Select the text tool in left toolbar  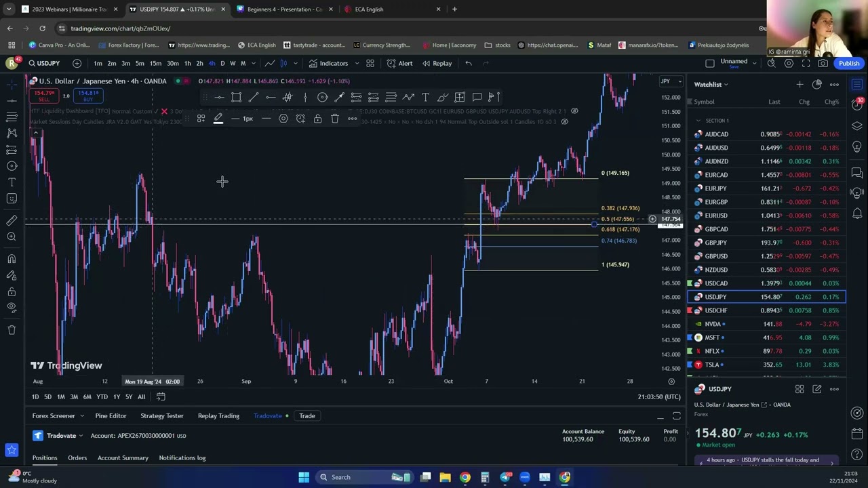click(x=12, y=182)
